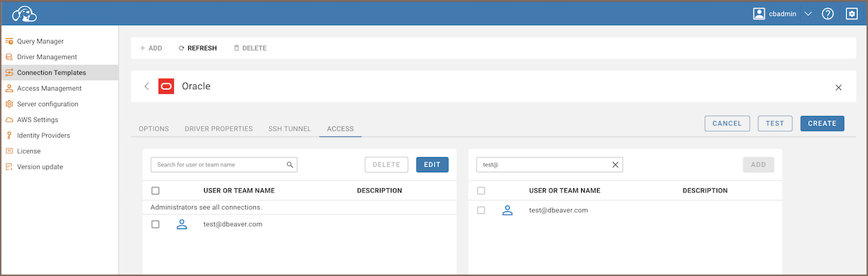Open Query Manager page
This screenshot has width=868, height=276.
point(40,41)
